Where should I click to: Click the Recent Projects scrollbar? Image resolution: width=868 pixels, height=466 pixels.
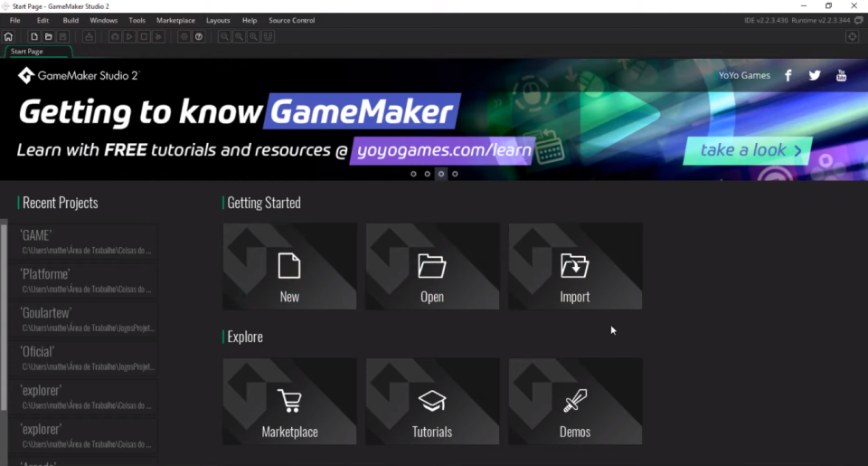tap(4, 316)
